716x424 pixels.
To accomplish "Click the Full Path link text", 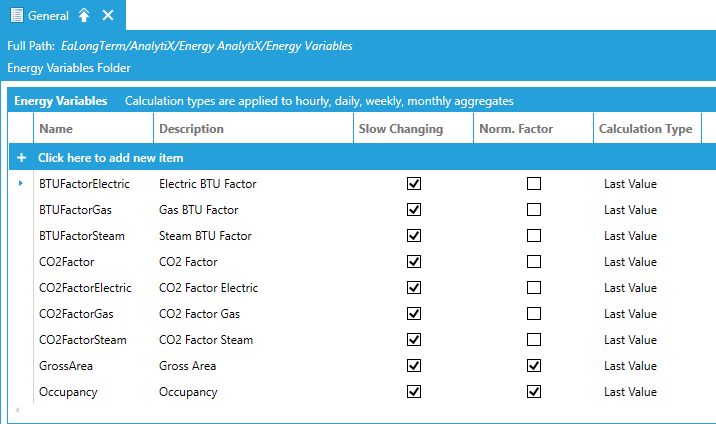I will coord(206,46).
